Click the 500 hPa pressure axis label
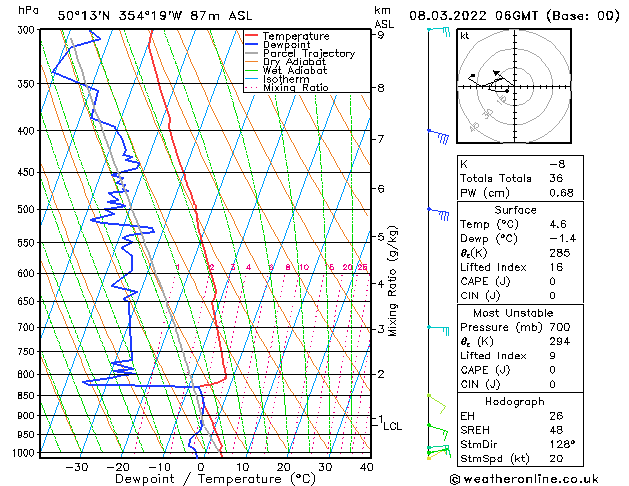 point(28,209)
